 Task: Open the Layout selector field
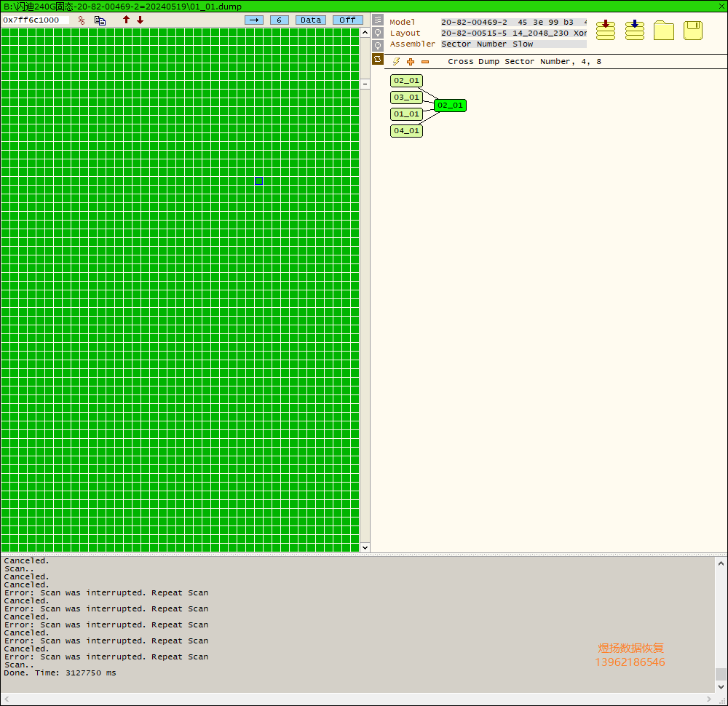click(x=513, y=33)
